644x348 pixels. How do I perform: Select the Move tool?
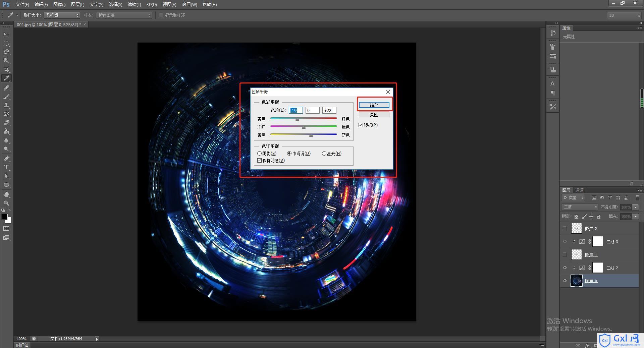point(6,35)
